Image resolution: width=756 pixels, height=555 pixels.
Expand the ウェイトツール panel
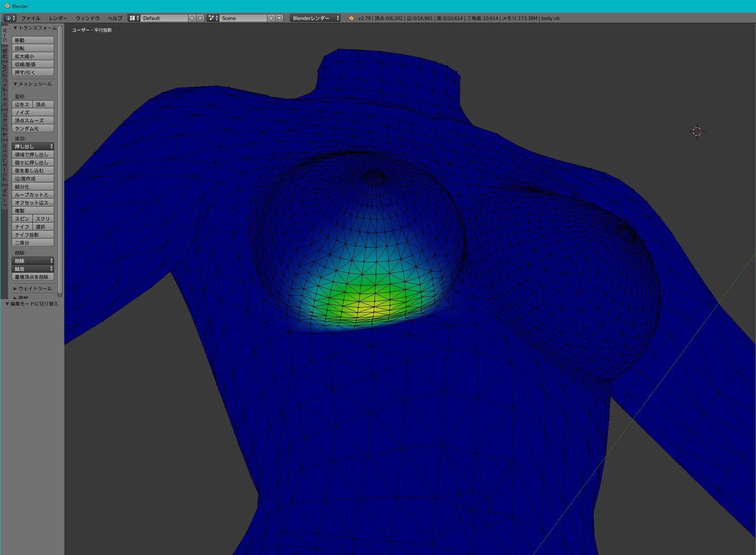[33, 289]
